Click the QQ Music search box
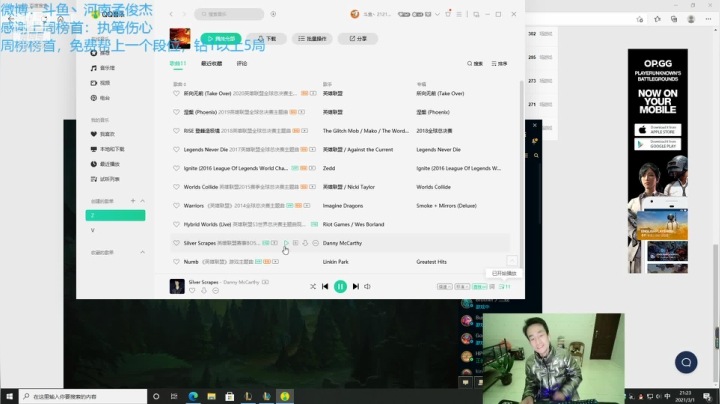This screenshot has width=720, height=404. pos(229,14)
